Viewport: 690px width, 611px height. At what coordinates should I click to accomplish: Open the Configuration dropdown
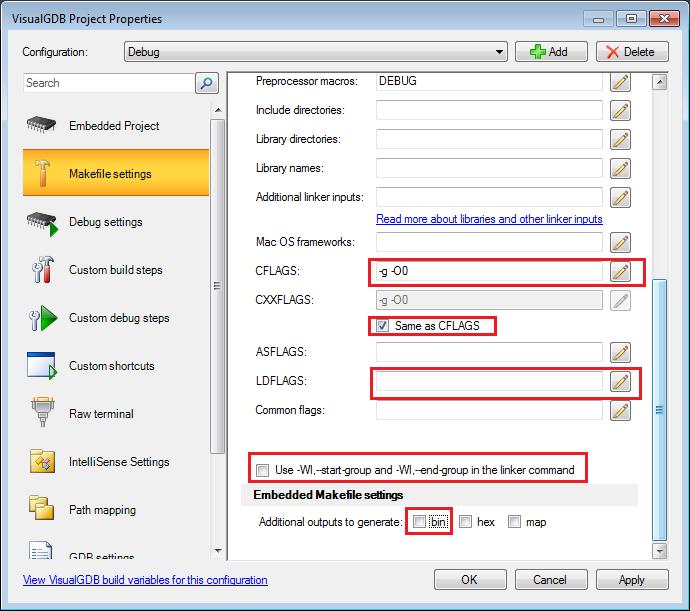click(316, 52)
